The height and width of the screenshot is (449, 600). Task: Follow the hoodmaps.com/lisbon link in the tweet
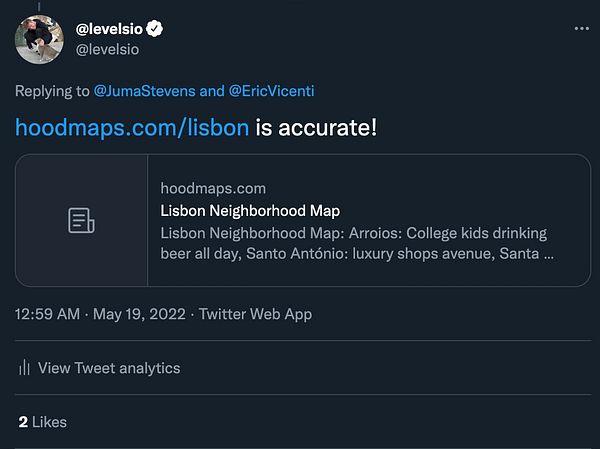point(132,128)
